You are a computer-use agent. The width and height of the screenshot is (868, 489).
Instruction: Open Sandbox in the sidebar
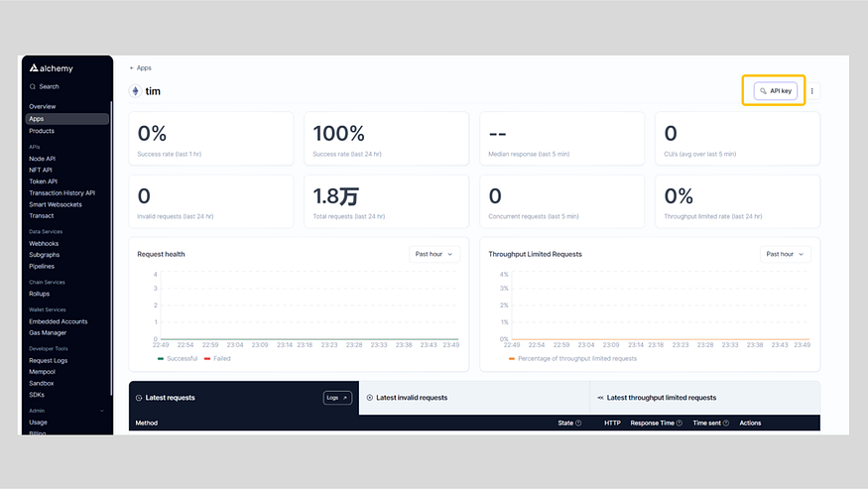[x=42, y=383]
